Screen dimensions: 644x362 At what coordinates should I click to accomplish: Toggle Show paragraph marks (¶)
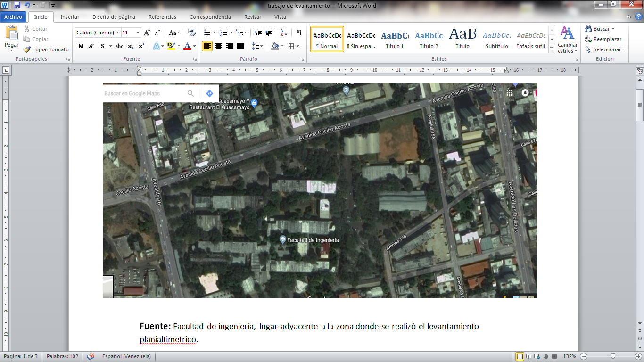[x=299, y=33]
